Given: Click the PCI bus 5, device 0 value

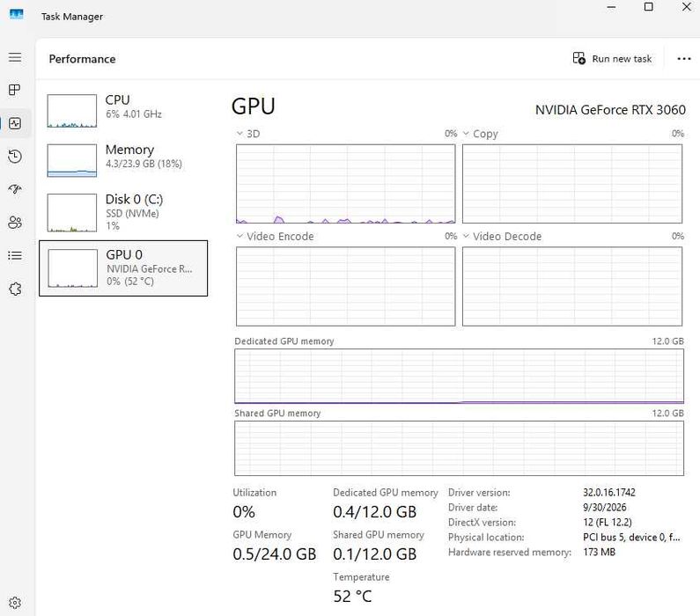Looking at the screenshot, I should pyautogui.click(x=631, y=537).
